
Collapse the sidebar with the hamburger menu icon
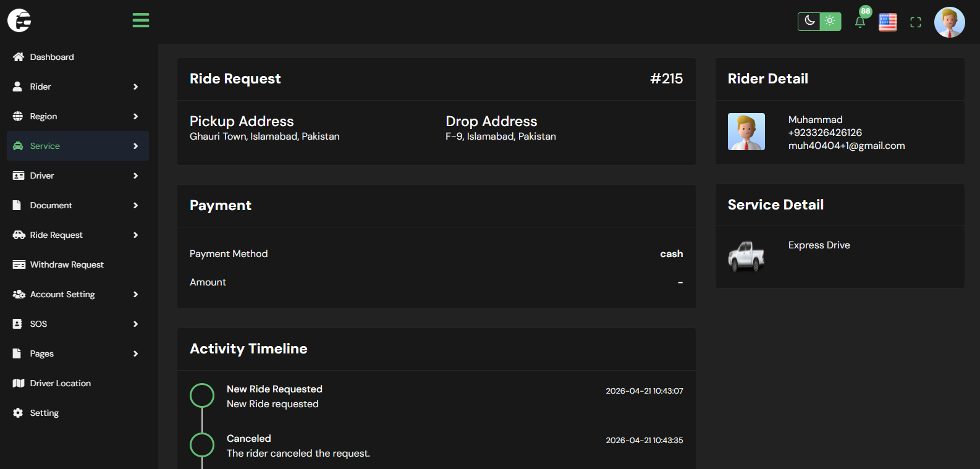click(141, 20)
